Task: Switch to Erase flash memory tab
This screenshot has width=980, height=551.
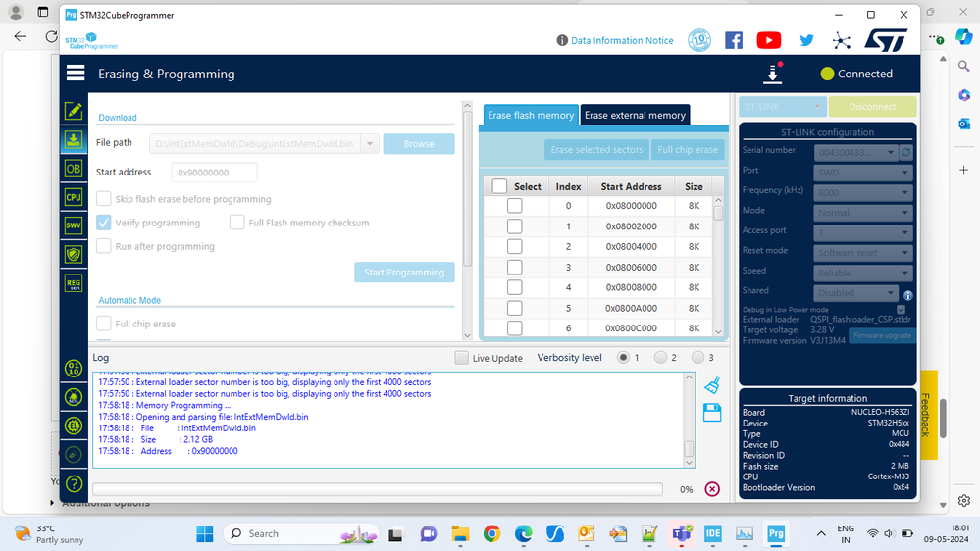Action: pos(531,115)
